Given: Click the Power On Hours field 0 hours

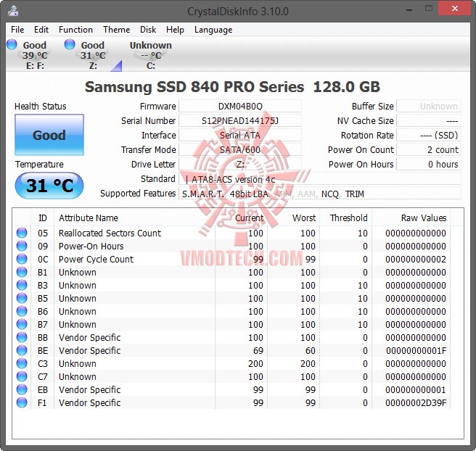Looking at the screenshot, I should click(x=429, y=165).
